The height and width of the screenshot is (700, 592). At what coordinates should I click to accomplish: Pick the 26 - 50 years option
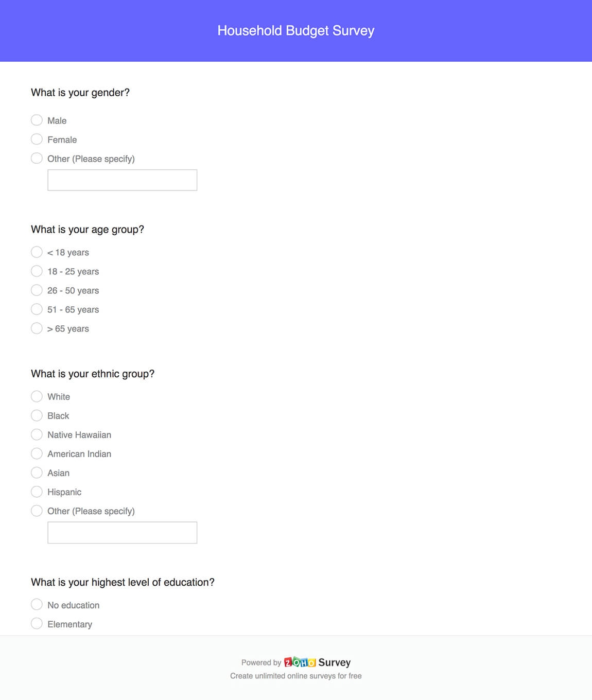(x=37, y=290)
